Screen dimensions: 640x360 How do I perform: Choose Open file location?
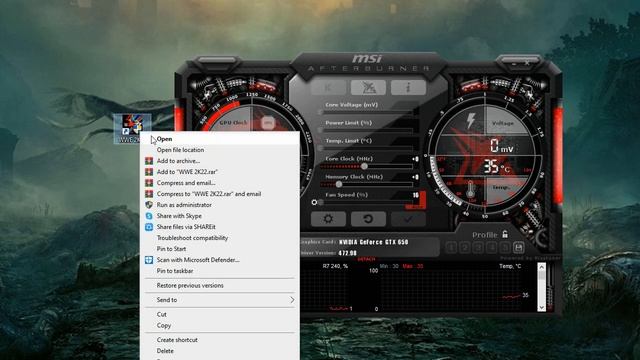coord(220,150)
